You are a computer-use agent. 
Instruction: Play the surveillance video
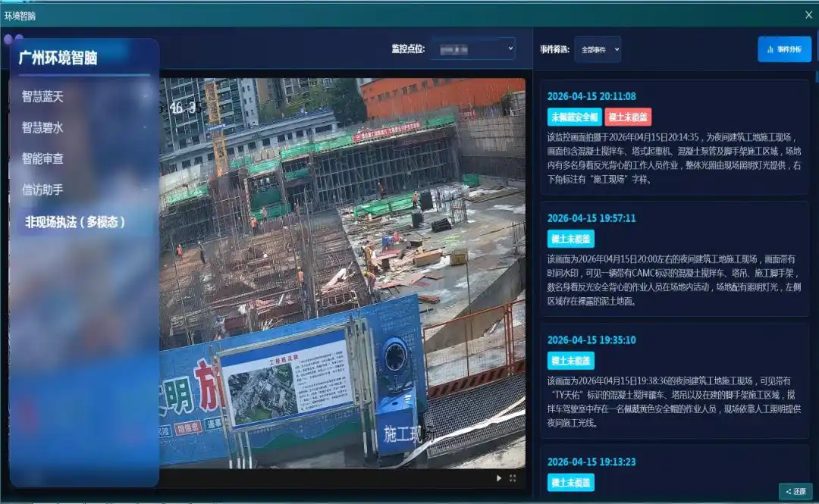499,478
